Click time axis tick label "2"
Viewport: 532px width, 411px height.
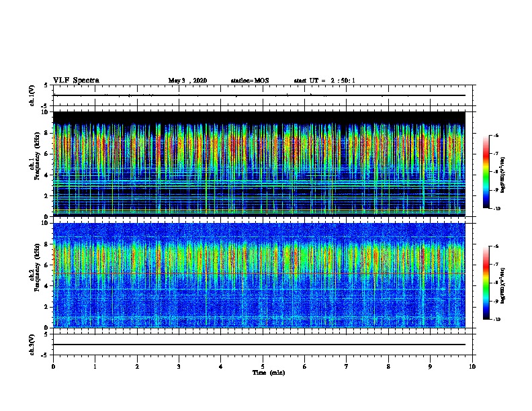point(137,367)
